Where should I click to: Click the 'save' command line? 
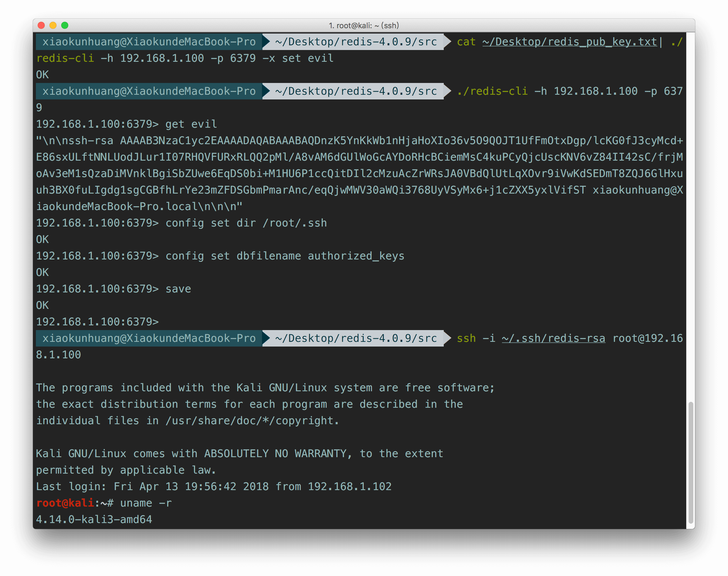coord(113,289)
